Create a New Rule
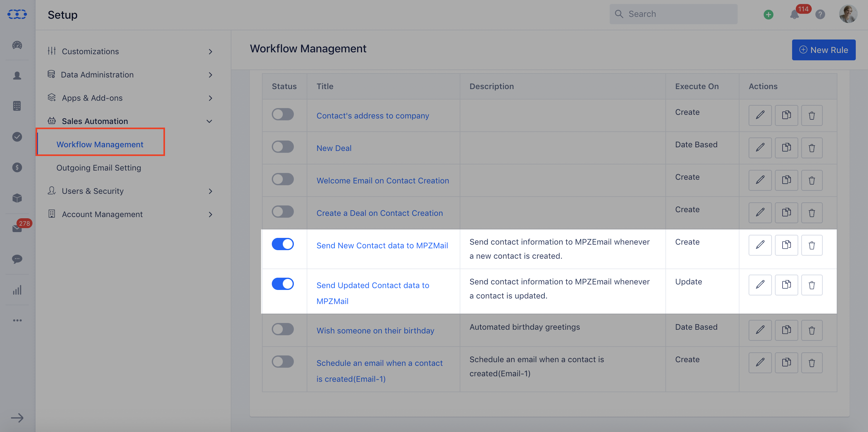Viewport: 868px width, 432px height. 824,50
